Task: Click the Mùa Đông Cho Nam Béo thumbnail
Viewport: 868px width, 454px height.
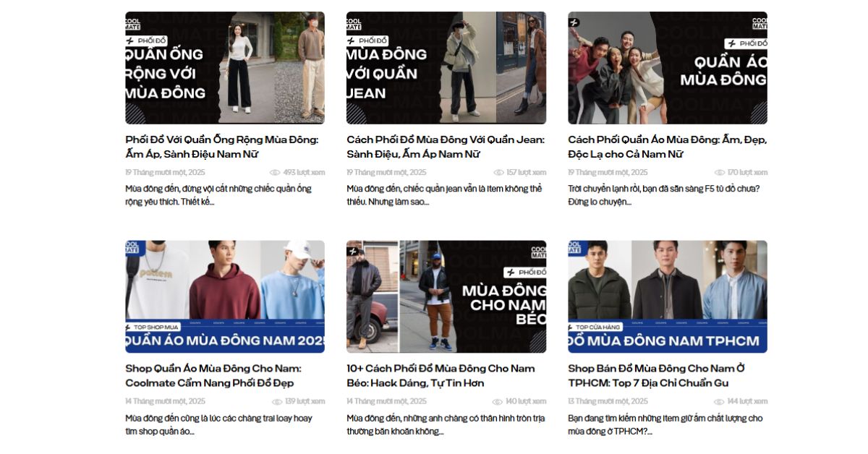Action: (x=446, y=296)
